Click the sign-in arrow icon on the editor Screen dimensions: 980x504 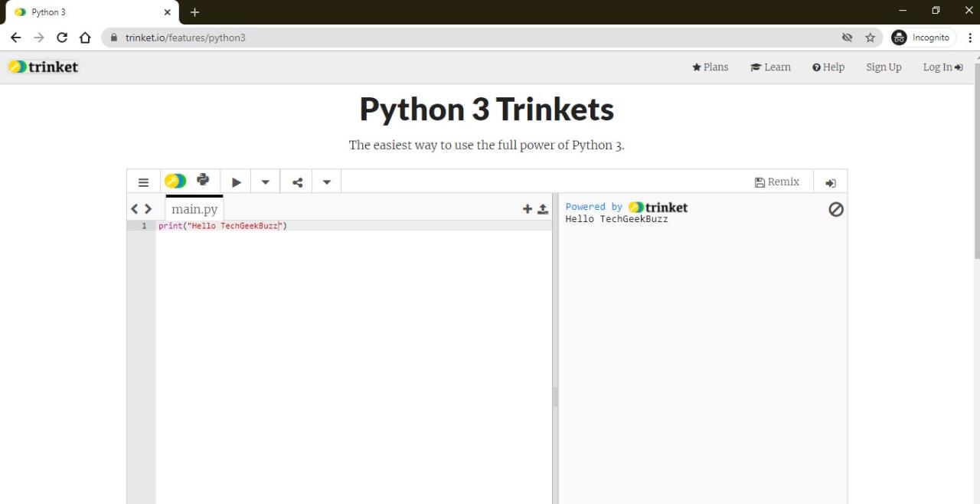point(831,182)
